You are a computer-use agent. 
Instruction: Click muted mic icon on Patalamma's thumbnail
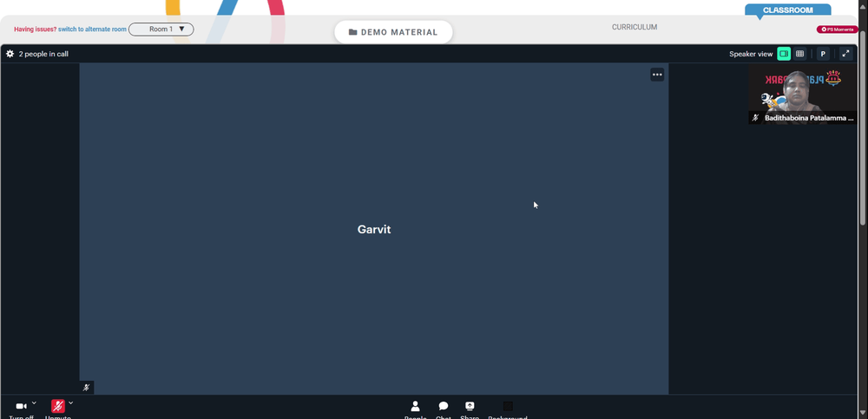click(756, 118)
